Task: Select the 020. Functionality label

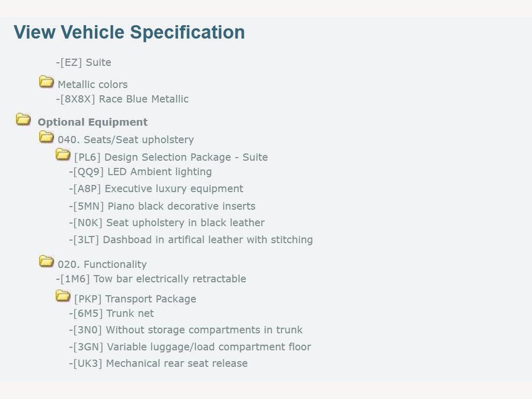Action: (102, 264)
